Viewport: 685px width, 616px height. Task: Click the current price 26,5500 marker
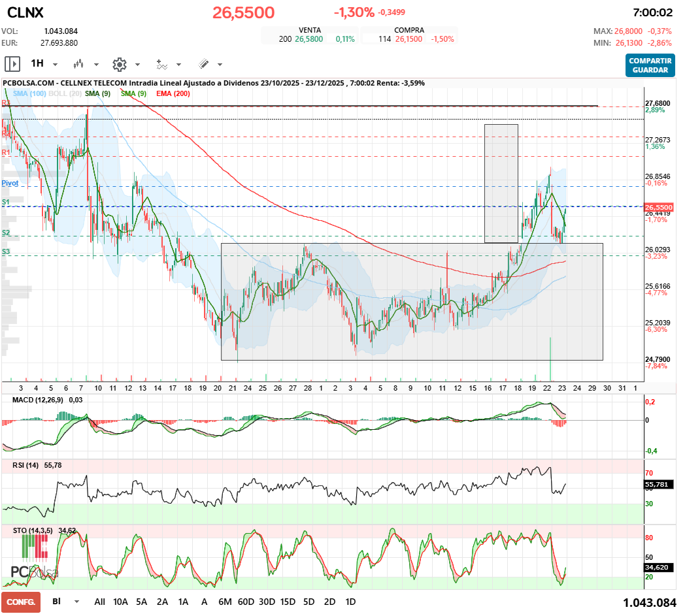tap(660, 207)
